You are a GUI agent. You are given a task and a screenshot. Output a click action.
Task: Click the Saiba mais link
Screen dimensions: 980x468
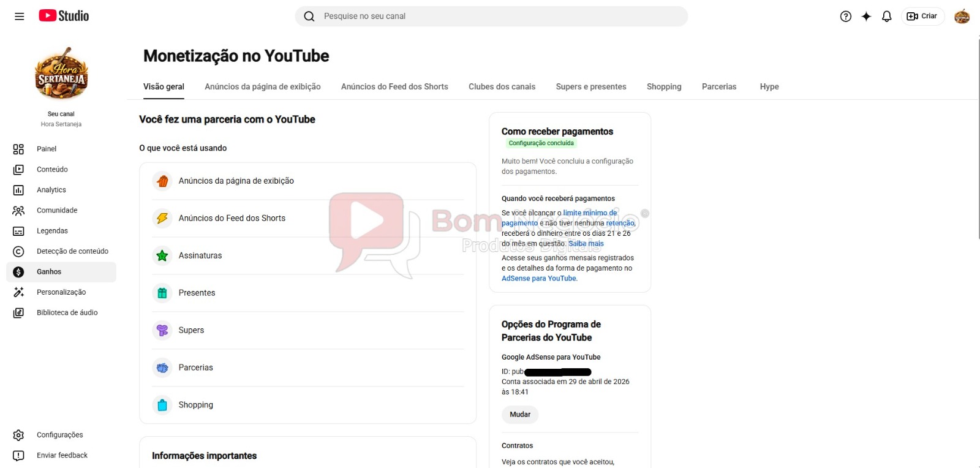pyautogui.click(x=586, y=244)
